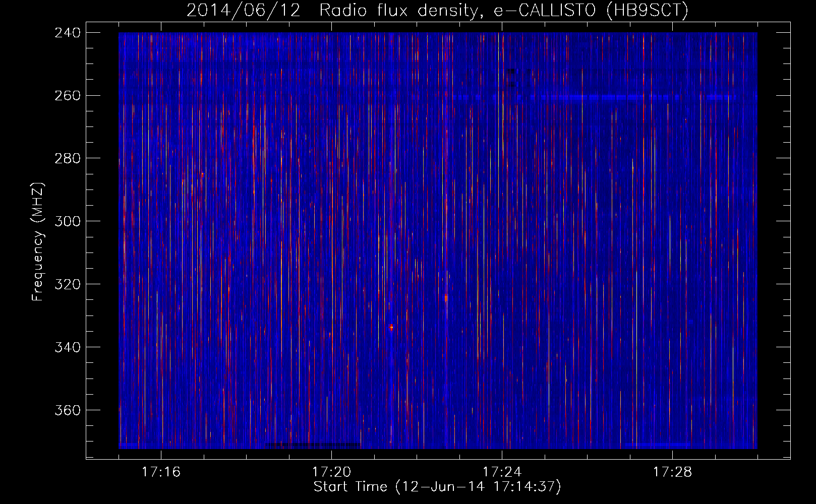816x504 pixels.
Task: Click the 17:16 time tick label
Action: click(161, 472)
